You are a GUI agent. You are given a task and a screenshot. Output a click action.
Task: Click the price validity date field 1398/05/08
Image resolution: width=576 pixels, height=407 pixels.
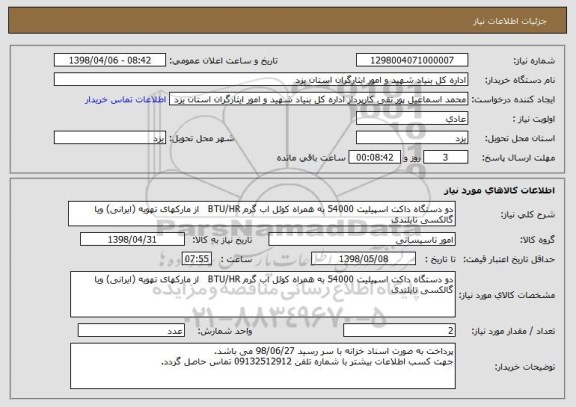pyautogui.click(x=363, y=259)
